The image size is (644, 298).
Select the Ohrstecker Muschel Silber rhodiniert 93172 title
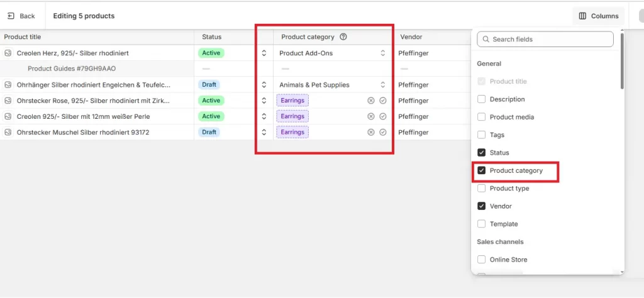pos(83,132)
